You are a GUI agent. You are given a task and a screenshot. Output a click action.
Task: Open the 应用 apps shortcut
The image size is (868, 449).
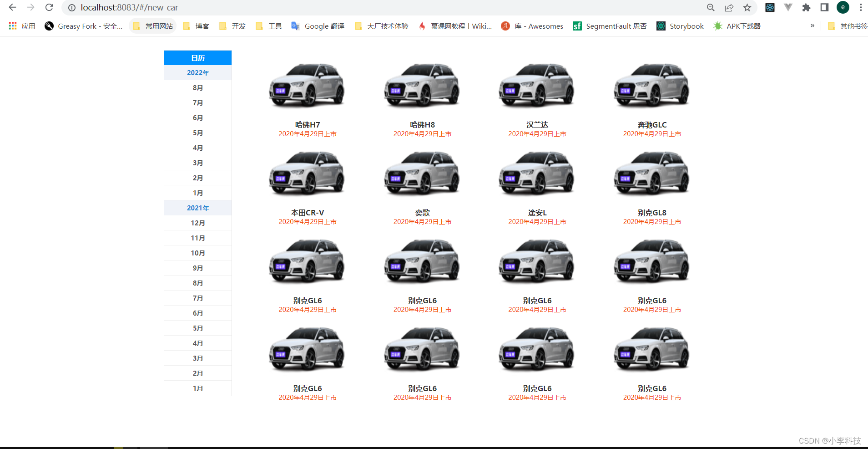22,26
